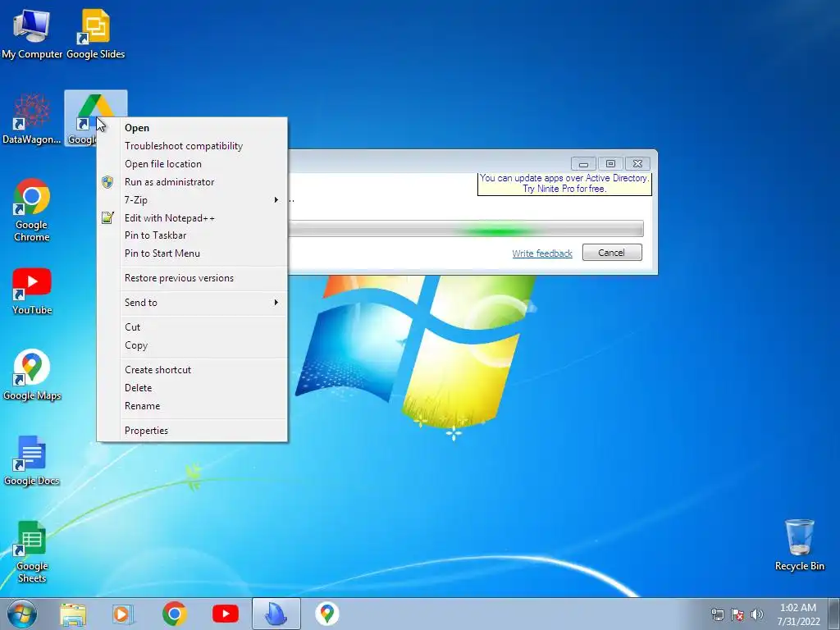Launch Chrome from the taskbar

(174, 614)
